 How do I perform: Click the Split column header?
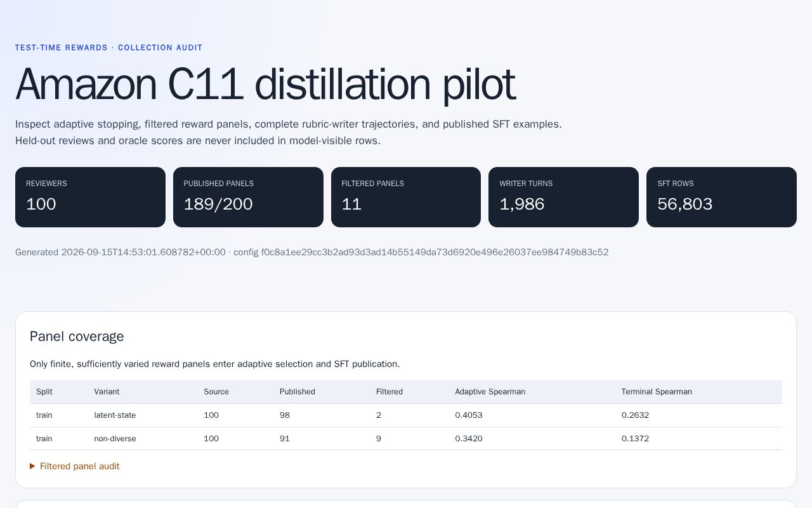coord(44,392)
